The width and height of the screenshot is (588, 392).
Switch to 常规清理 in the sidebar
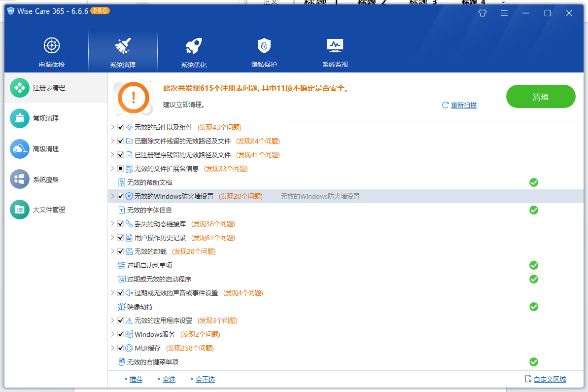click(x=56, y=118)
